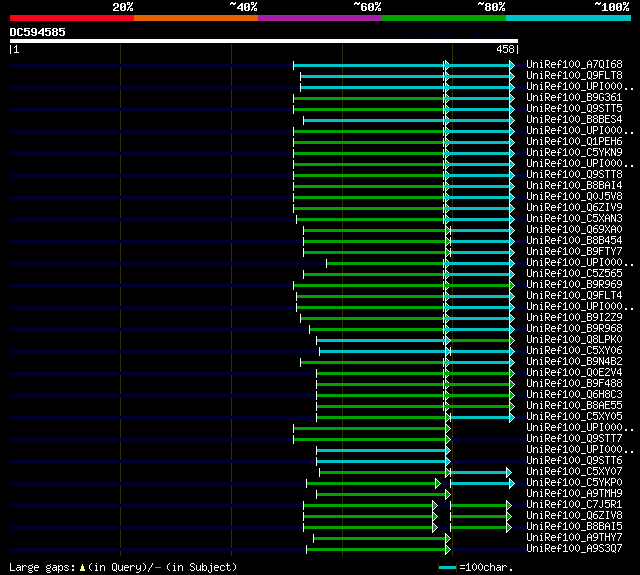Click the cyan ~100% identity legend segment
Viewport: 640px width, 575px height.
(569, 18)
